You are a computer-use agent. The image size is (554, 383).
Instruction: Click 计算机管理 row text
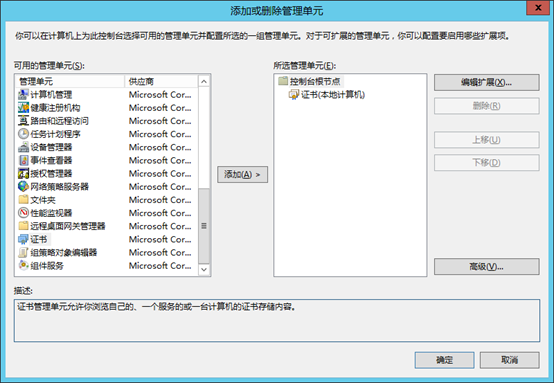pos(51,95)
